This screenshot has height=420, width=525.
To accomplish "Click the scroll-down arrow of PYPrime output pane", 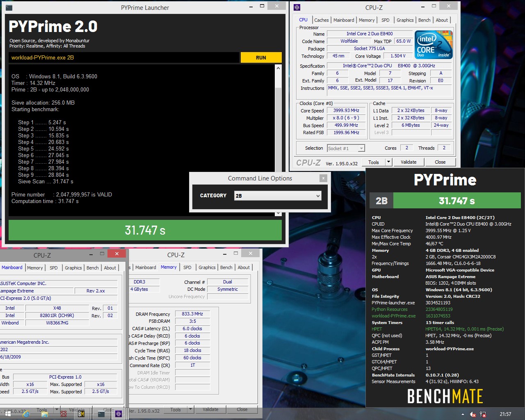I will point(278,213).
